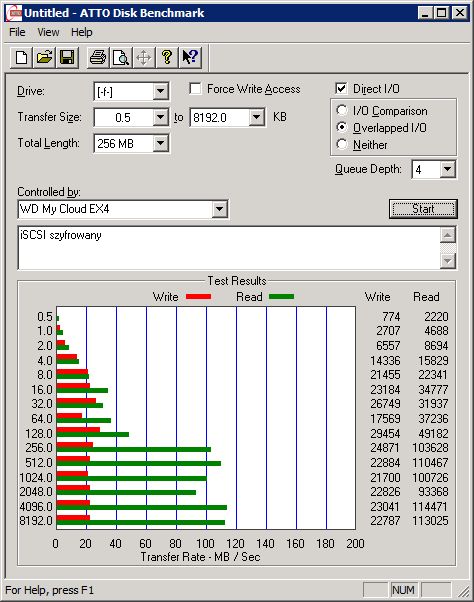The width and height of the screenshot is (474, 602).
Task: Open the File menu
Action: [x=17, y=32]
